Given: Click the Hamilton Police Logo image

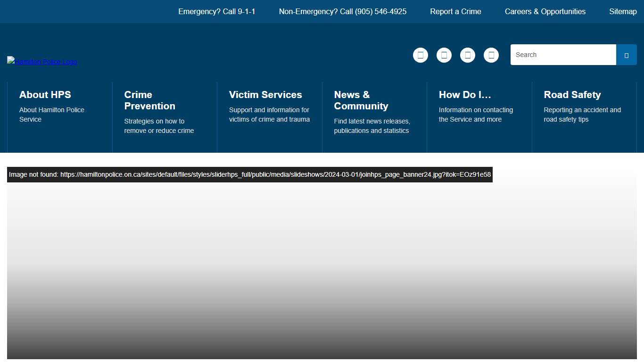Looking at the screenshot, I should (42, 61).
